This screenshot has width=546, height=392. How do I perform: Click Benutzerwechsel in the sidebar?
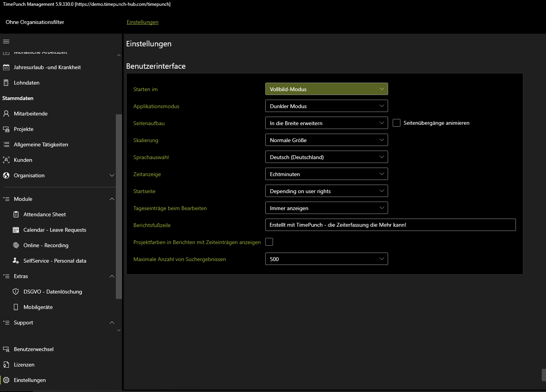coord(34,349)
